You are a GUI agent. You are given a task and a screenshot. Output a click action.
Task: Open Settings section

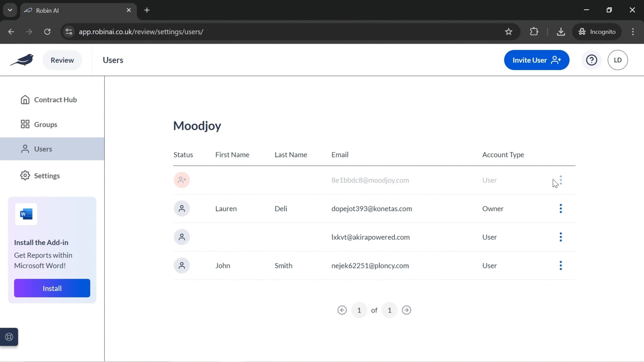point(47,175)
